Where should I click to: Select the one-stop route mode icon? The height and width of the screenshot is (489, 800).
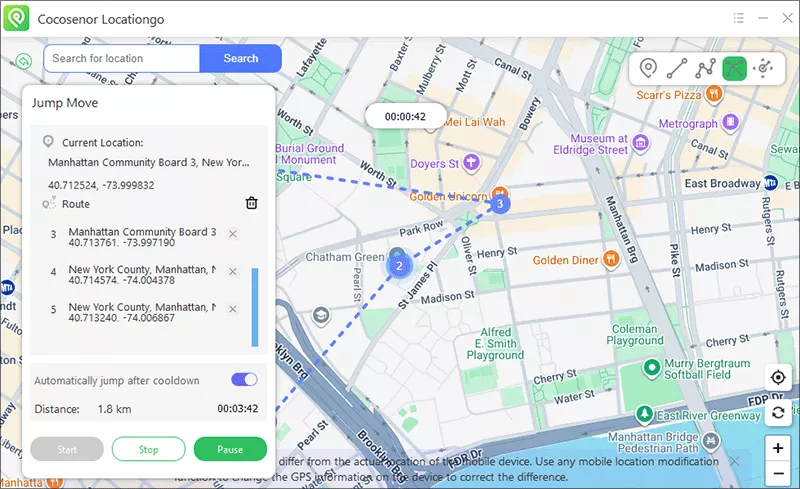point(677,68)
